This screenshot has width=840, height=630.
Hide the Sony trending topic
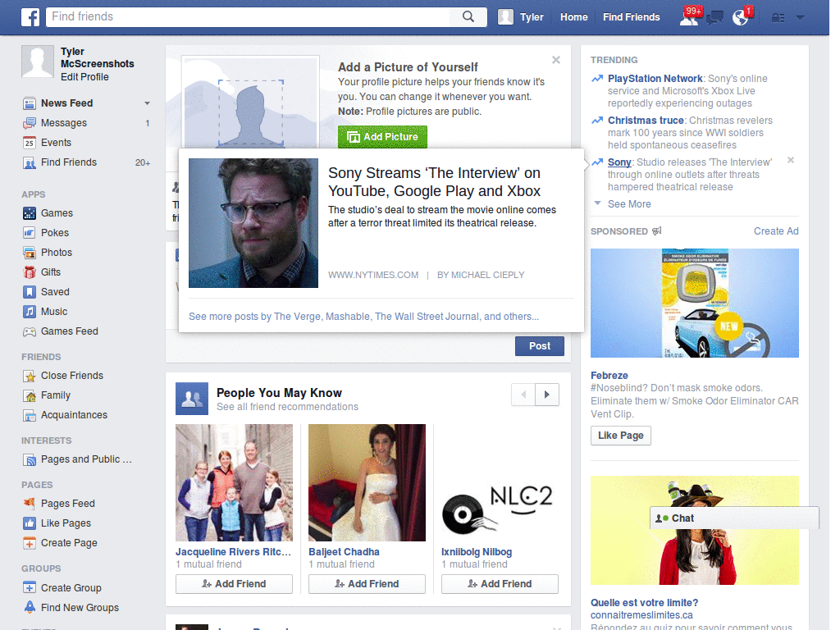[x=791, y=160]
